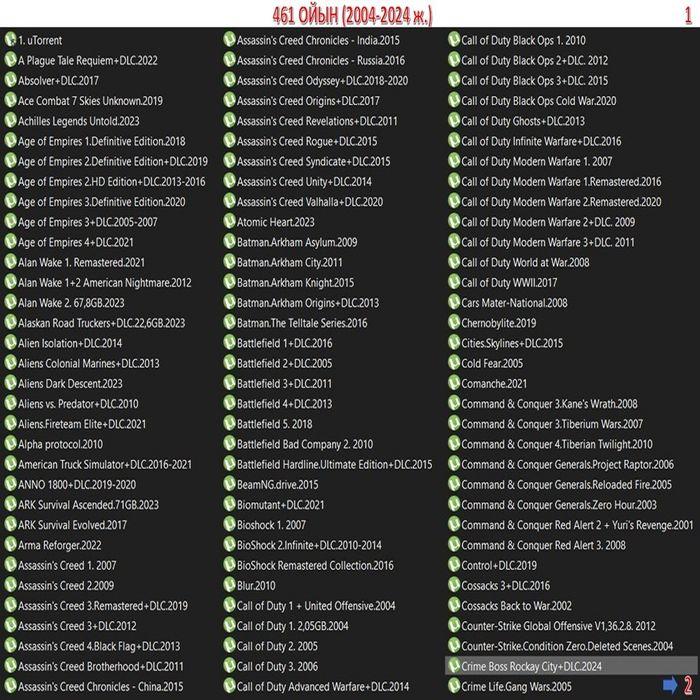The height and width of the screenshot is (700, 700).
Task: Click the torrent icon beside Arma Reforger.2022
Action: pyautogui.click(x=10, y=545)
